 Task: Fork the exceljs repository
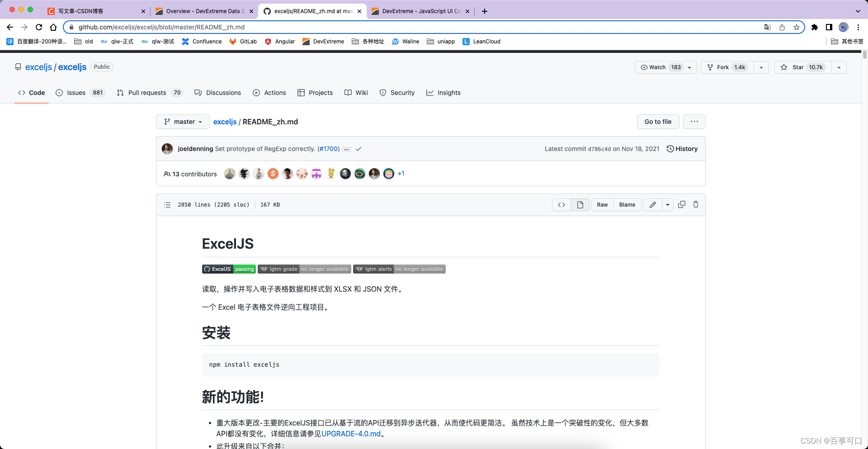(727, 67)
